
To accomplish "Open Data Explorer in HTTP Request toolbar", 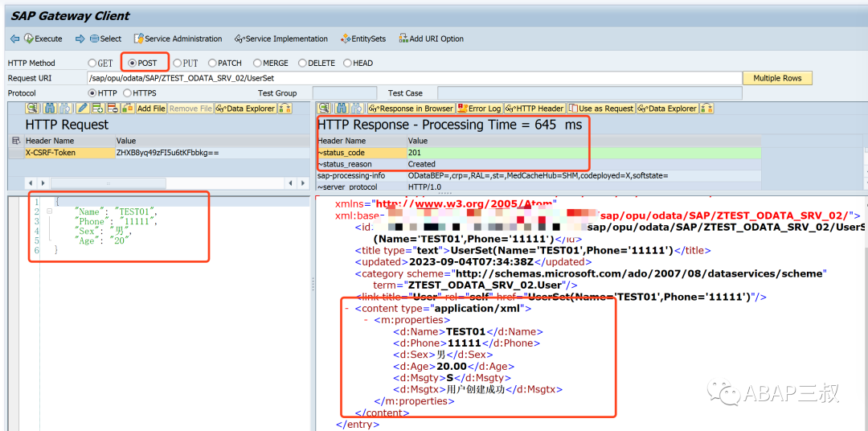I will (x=245, y=109).
